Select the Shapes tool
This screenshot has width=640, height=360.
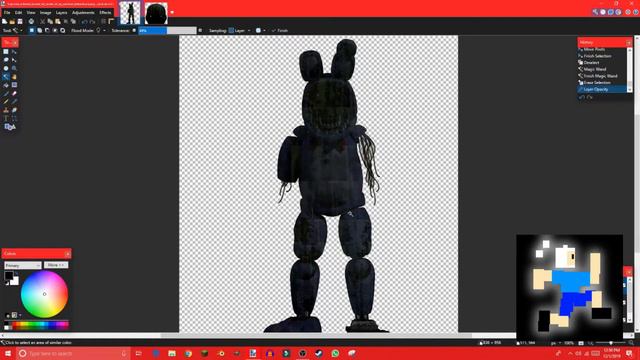10,127
